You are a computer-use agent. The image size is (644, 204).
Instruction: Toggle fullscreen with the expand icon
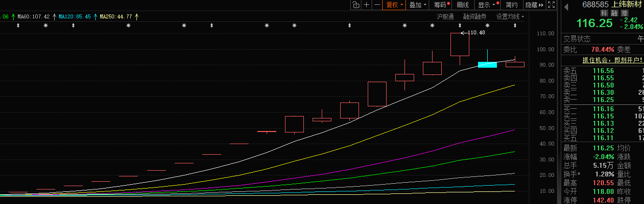551,5
